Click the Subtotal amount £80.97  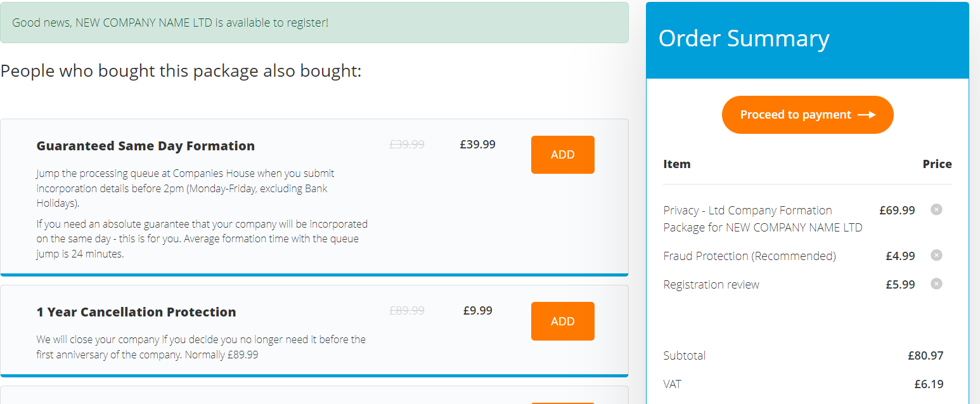click(x=925, y=356)
